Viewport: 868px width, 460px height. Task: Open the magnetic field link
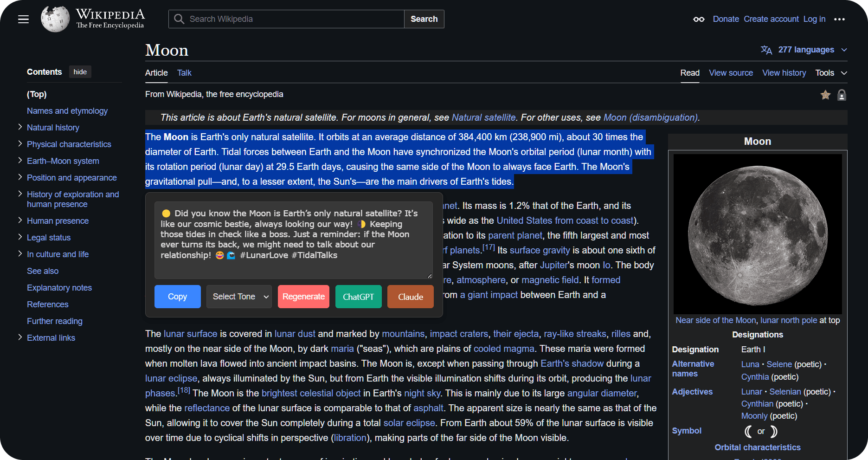(x=550, y=280)
